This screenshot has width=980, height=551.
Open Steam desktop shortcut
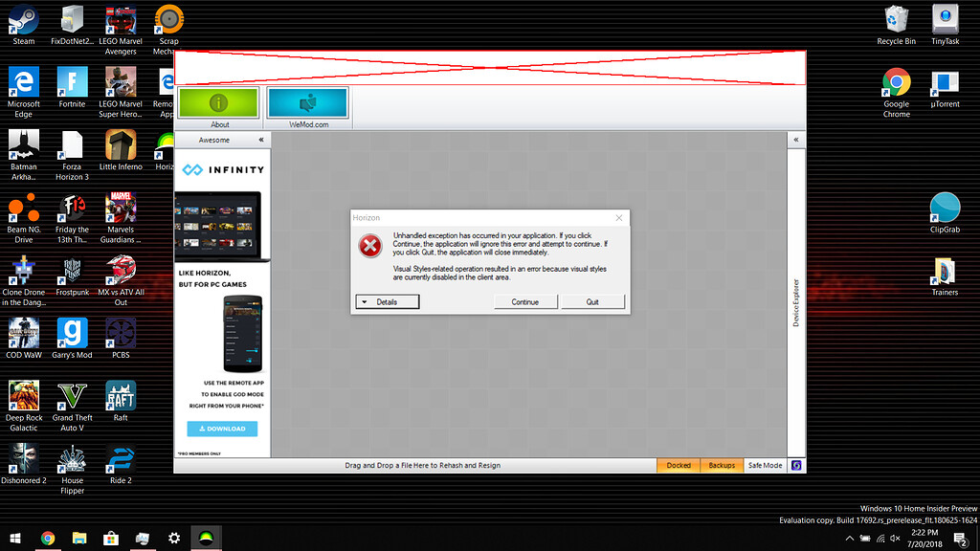24,25
